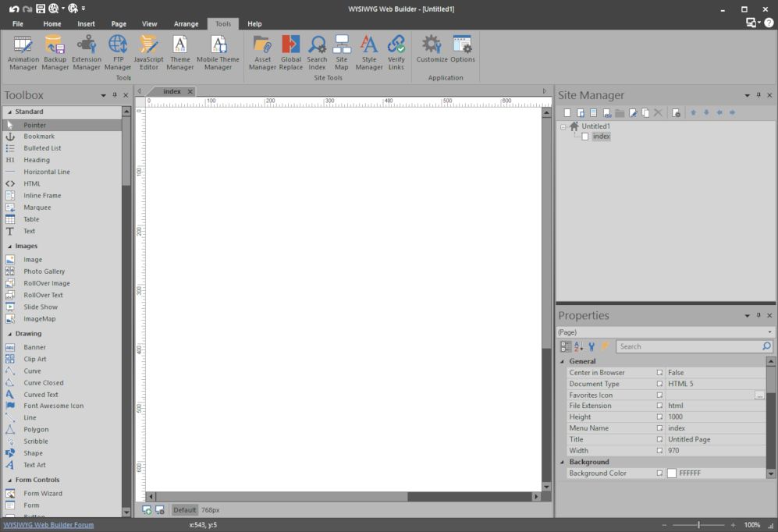Open the FTP Manager
Screen dimensions: 778x532
pos(118,51)
